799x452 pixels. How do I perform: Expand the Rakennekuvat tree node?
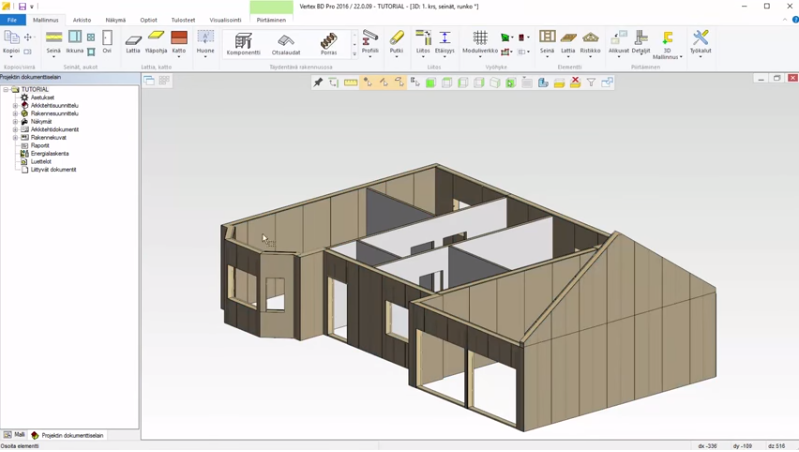click(x=15, y=137)
